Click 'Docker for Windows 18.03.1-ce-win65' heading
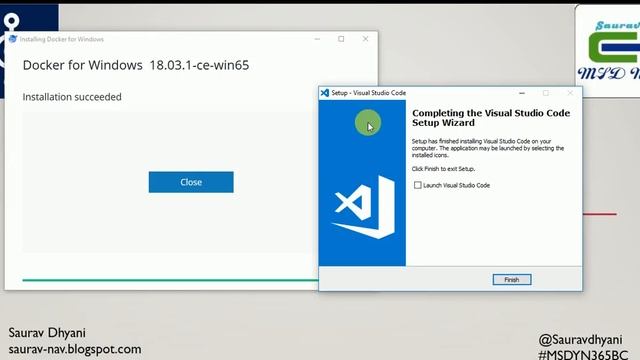The height and width of the screenshot is (360, 640). point(136,65)
